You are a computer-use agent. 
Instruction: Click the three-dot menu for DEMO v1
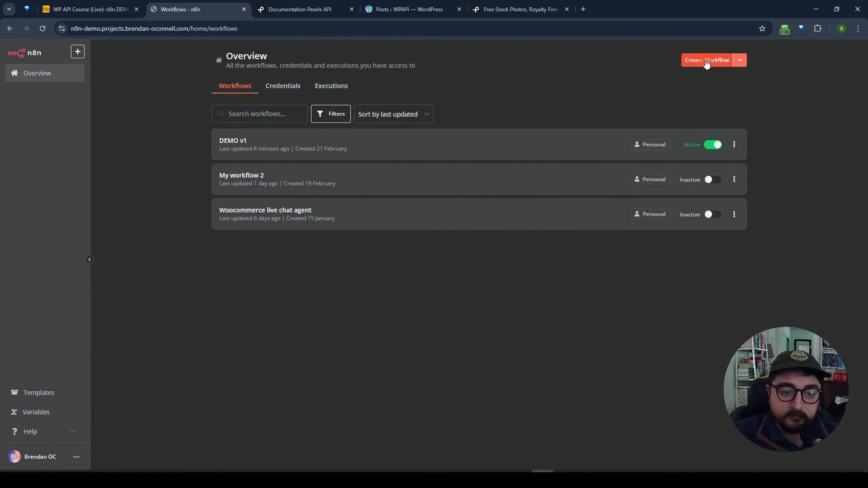(734, 144)
